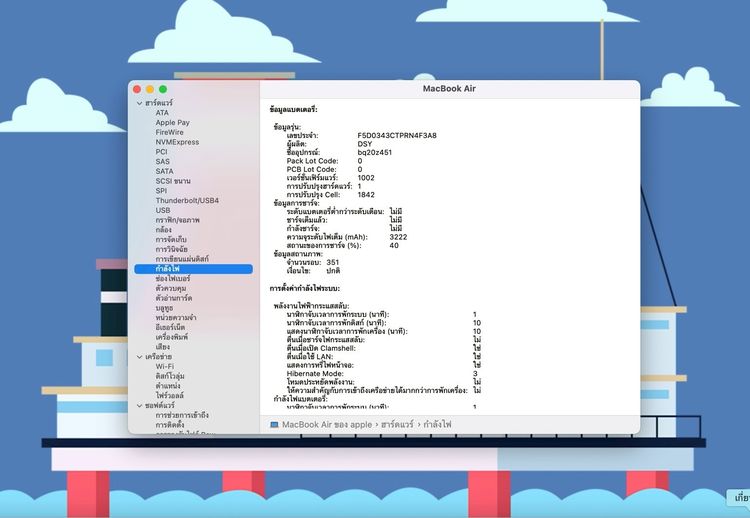Show USB device information

(x=163, y=210)
